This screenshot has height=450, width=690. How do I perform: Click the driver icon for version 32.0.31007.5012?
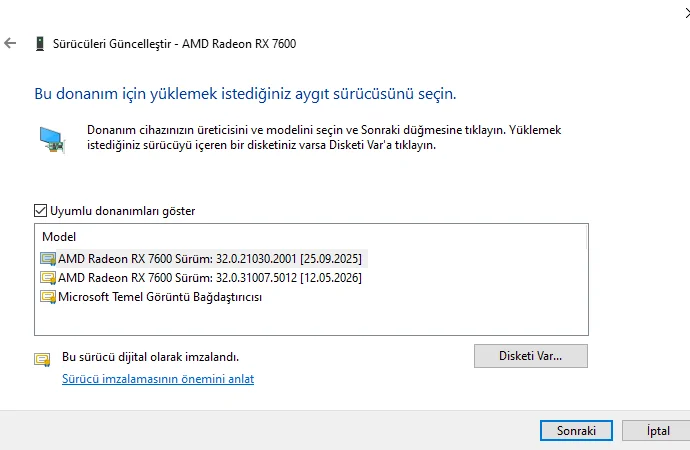48,278
